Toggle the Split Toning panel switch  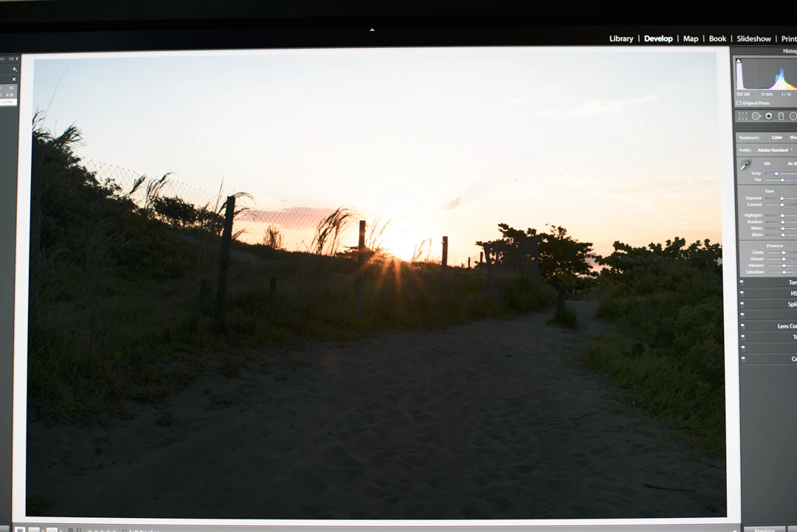click(742, 304)
